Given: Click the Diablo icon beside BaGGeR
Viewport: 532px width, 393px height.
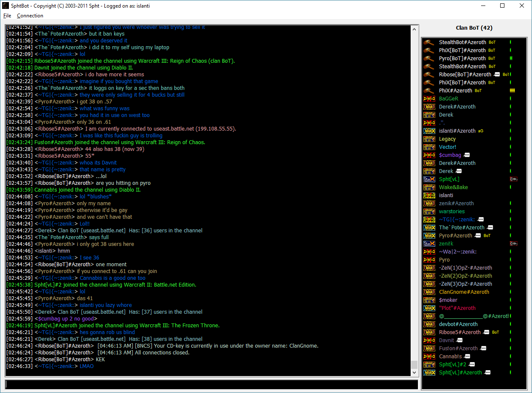Looking at the screenshot, I should (429, 98).
